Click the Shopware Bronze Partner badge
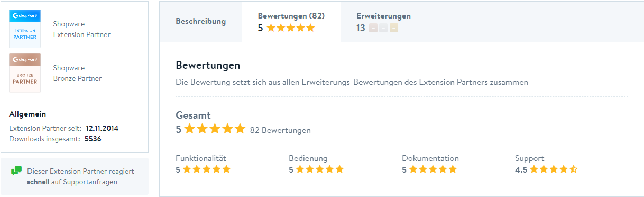This screenshot has height=197, width=644. 25,73
